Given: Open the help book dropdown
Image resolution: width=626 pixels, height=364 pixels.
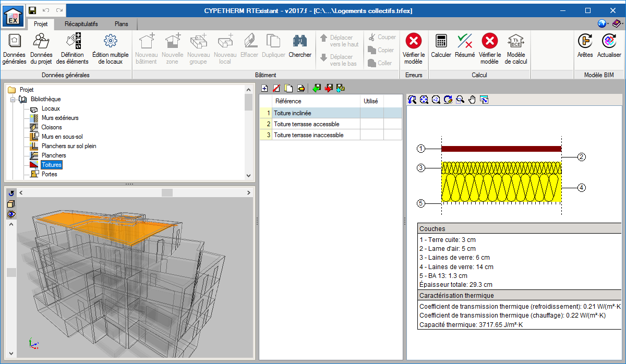Looking at the screenshot, I should tap(618, 23).
